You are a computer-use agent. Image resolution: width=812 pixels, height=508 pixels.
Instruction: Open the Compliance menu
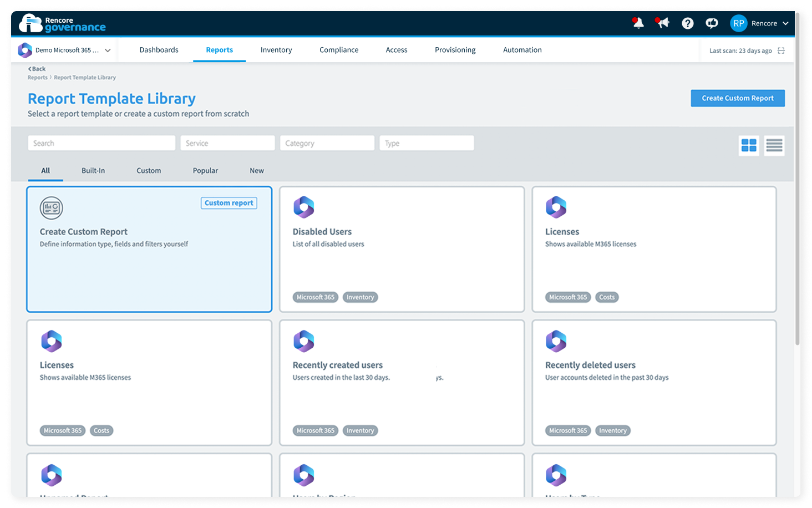pos(339,50)
